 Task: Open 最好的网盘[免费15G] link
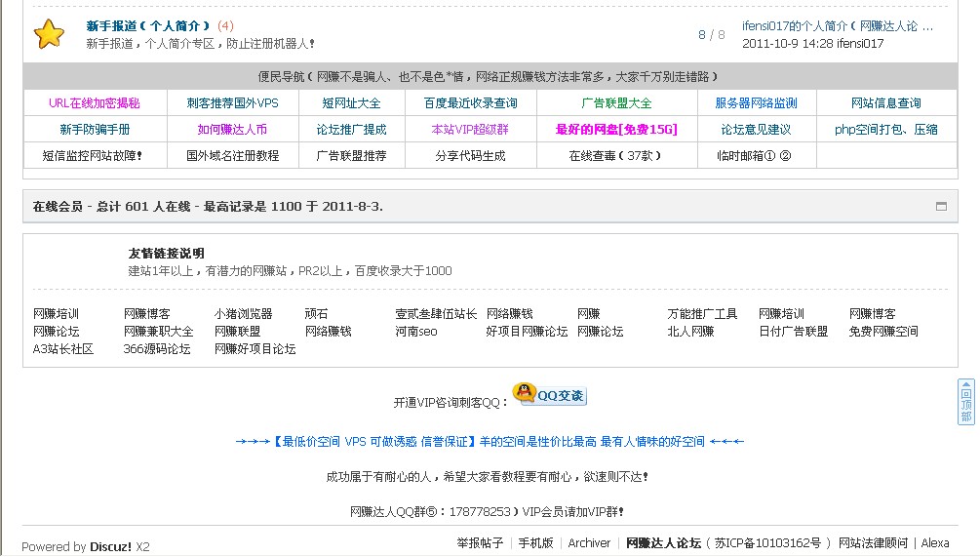(x=616, y=130)
